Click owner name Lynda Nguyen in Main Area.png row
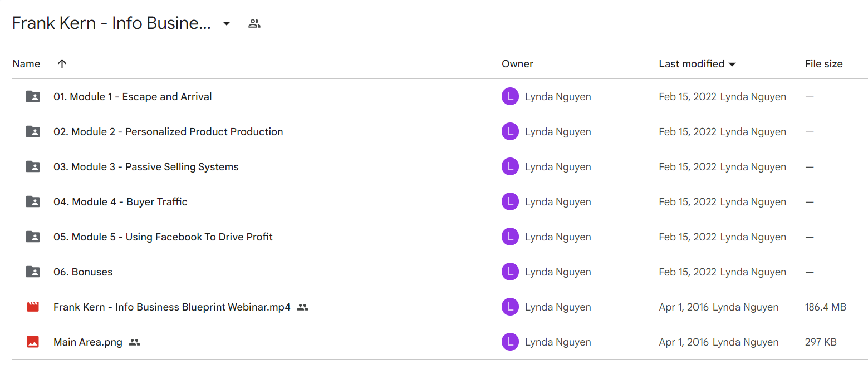The image size is (868, 379). tap(558, 342)
